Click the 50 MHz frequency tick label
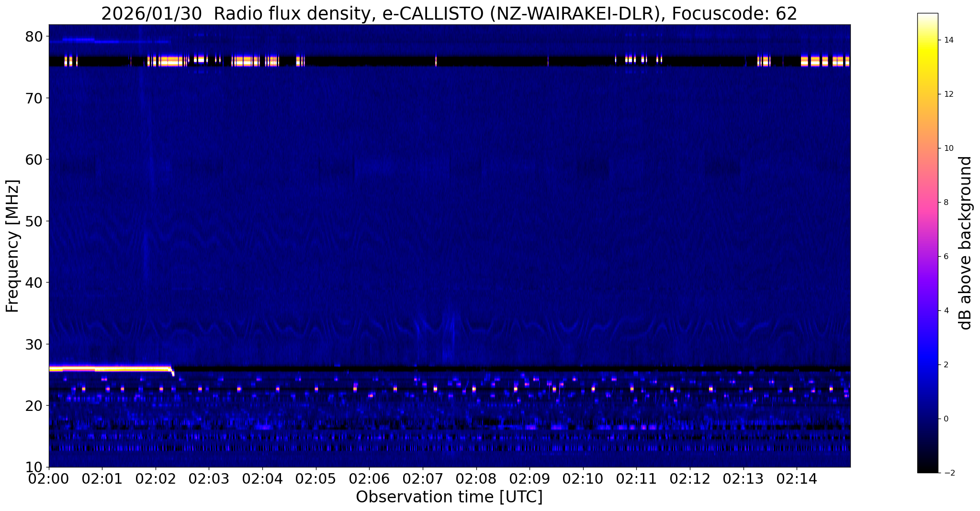 (x=34, y=221)
